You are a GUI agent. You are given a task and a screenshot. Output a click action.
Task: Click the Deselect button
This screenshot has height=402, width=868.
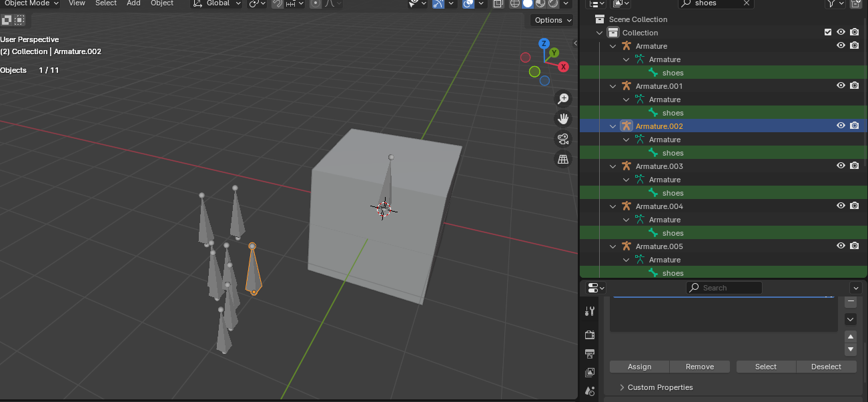[826, 367]
